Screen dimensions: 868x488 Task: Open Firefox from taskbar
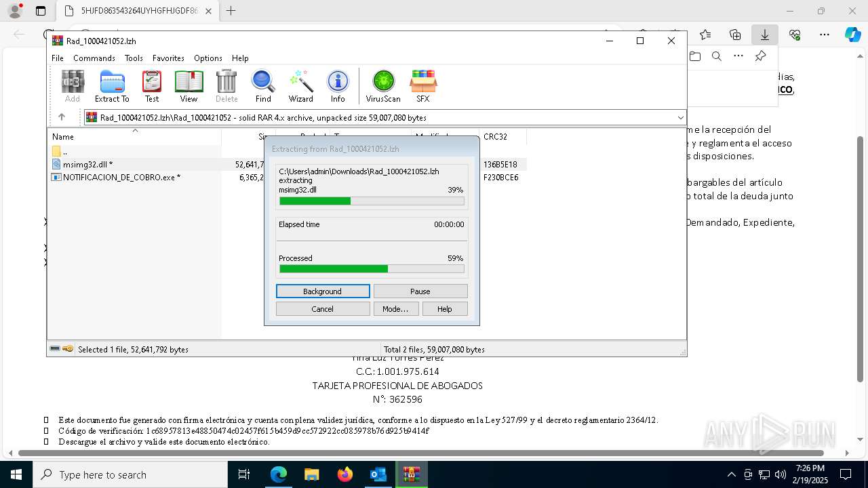coord(345,474)
